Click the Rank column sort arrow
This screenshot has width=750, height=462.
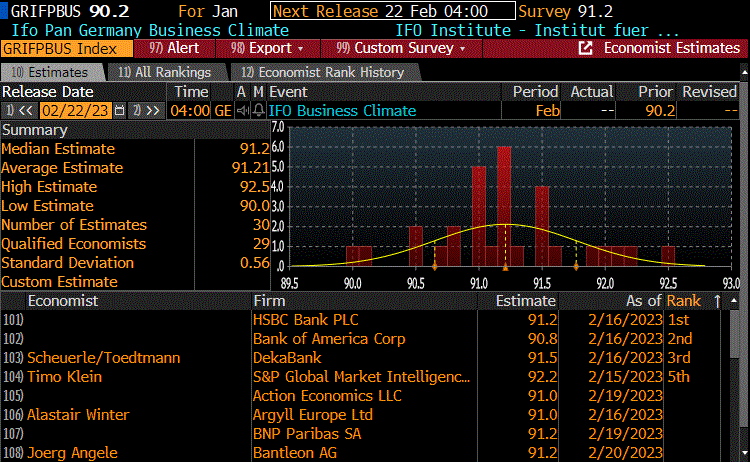pos(717,301)
